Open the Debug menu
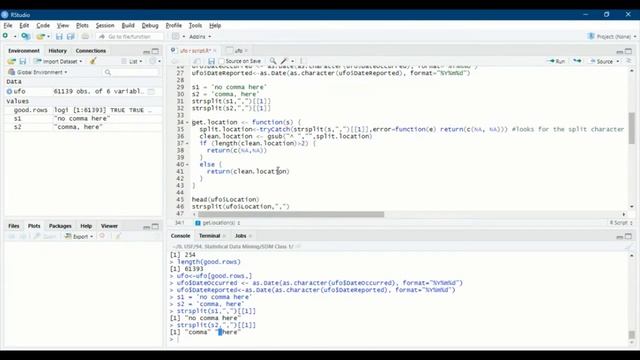The height and width of the screenshot is (360, 640). [150, 25]
